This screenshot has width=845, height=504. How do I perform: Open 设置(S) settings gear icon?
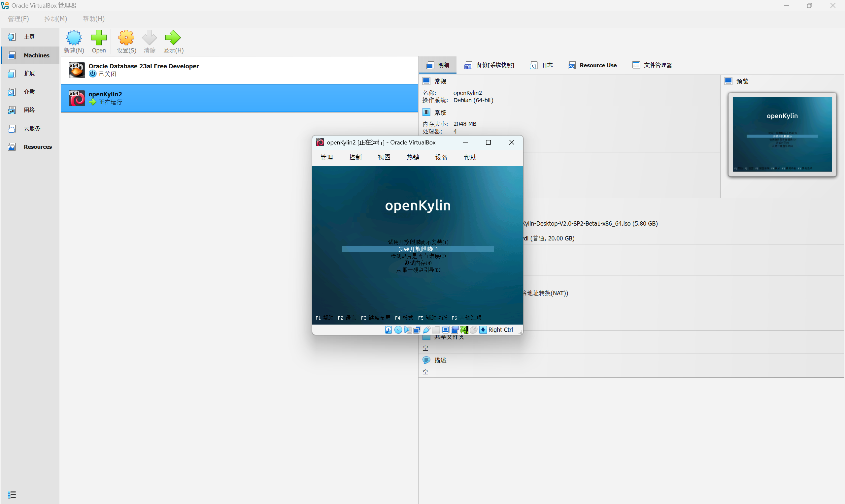click(126, 38)
